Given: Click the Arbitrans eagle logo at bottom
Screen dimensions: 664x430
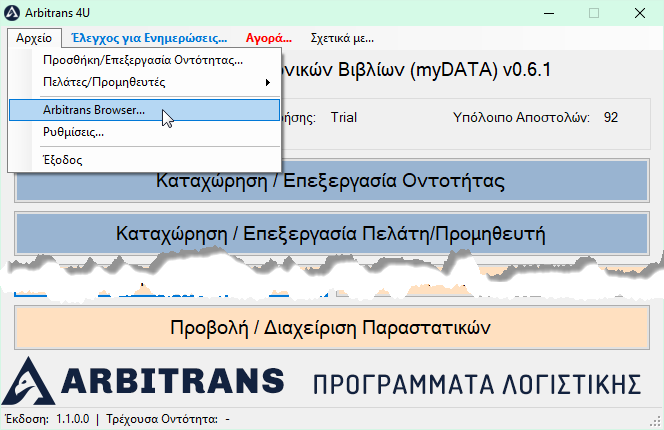Looking at the screenshot, I should tap(29, 381).
